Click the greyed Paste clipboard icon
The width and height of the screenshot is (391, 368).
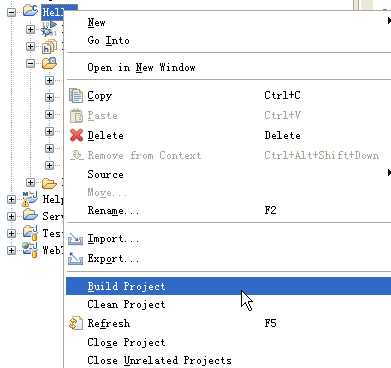click(76, 116)
